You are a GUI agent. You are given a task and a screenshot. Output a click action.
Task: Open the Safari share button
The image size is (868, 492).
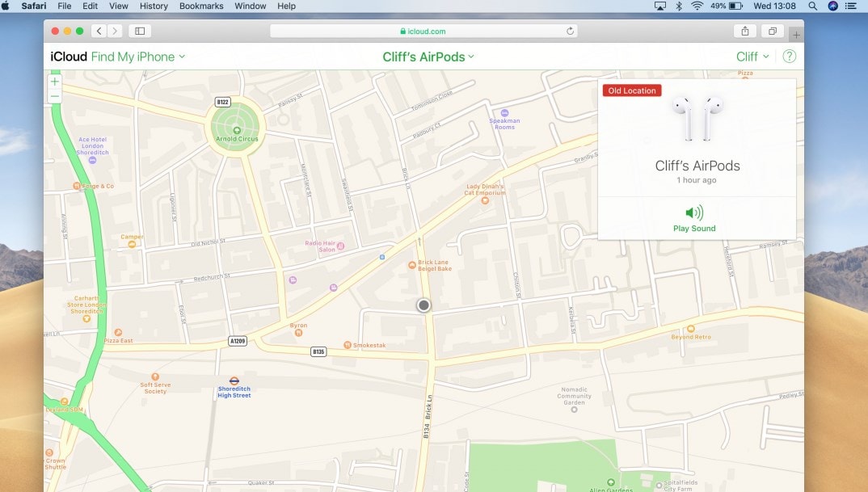coord(745,31)
